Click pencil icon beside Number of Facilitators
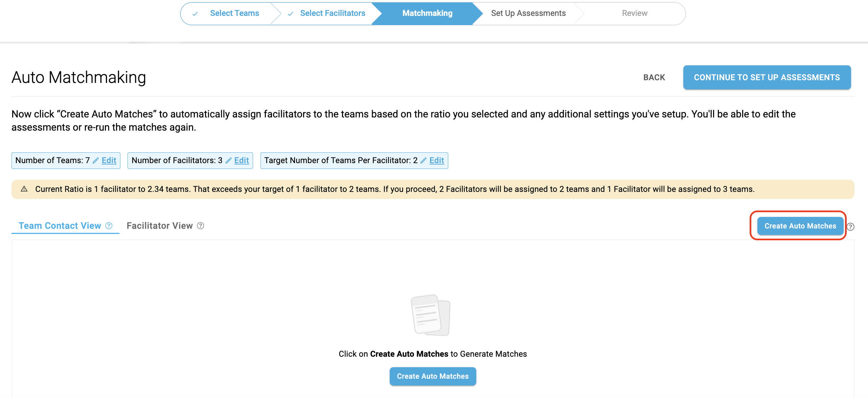Screen dimensions: 868x398 coord(229,160)
